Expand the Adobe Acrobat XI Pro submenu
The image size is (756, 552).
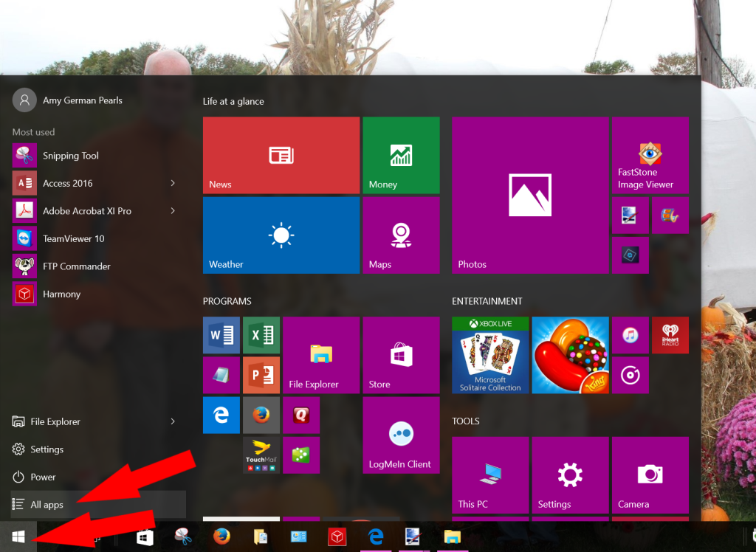pyautogui.click(x=173, y=211)
